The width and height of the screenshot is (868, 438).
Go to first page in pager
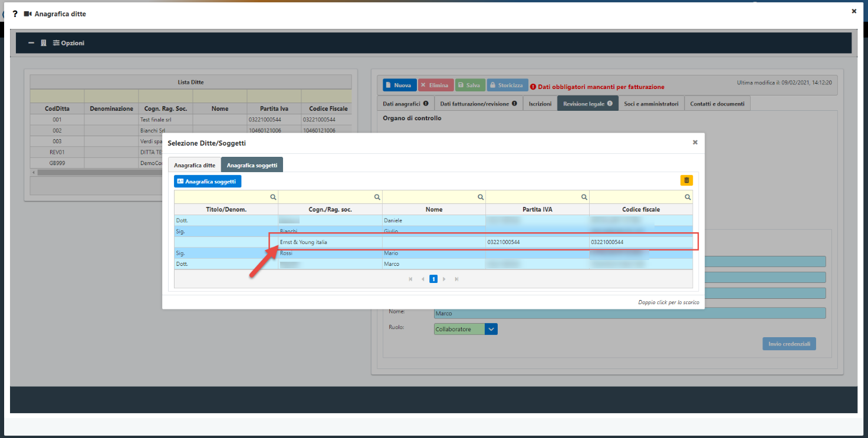point(410,279)
